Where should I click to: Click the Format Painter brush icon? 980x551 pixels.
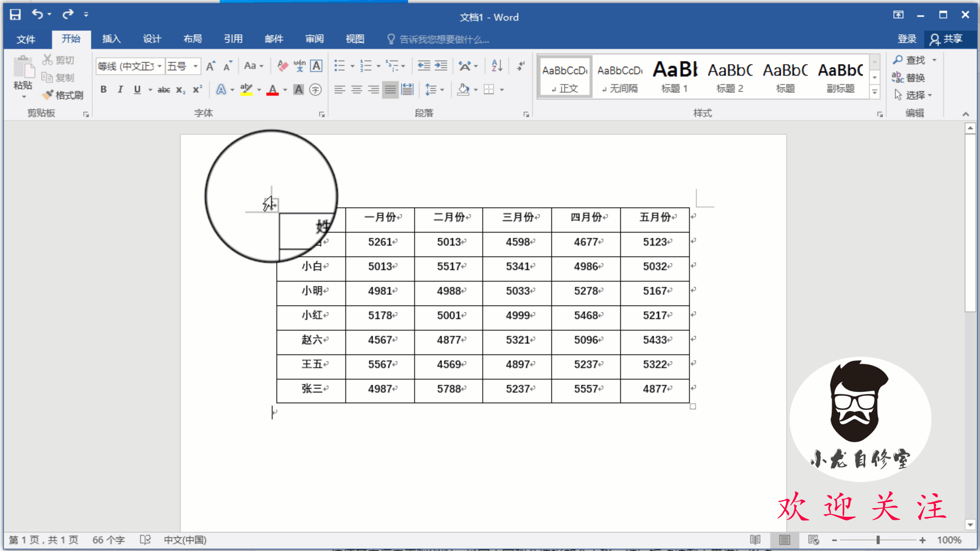point(48,95)
